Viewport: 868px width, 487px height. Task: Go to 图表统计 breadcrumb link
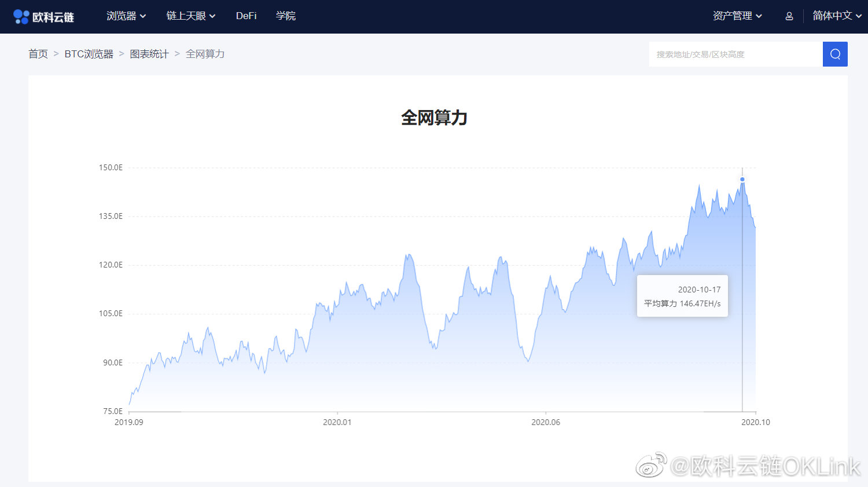[149, 54]
